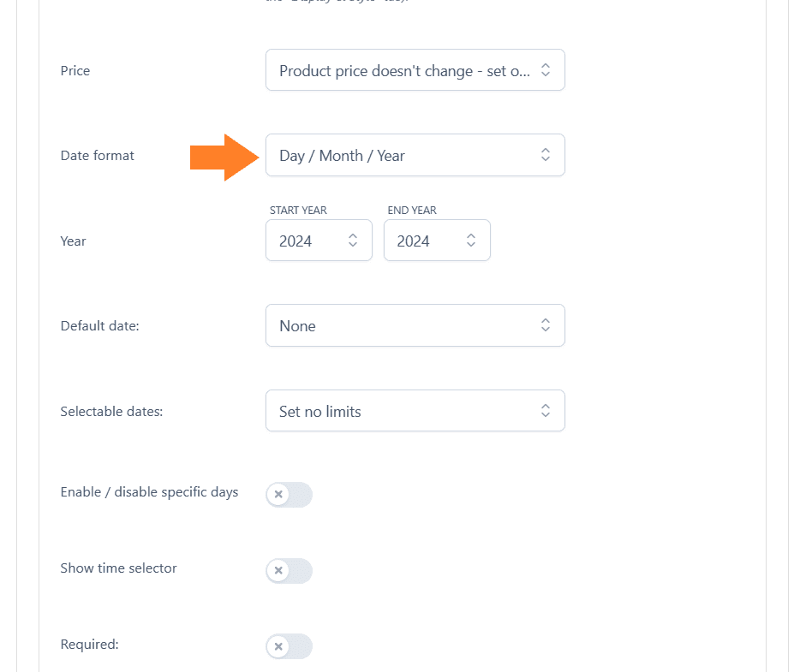Turn on the Required switch

pos(290,646)
